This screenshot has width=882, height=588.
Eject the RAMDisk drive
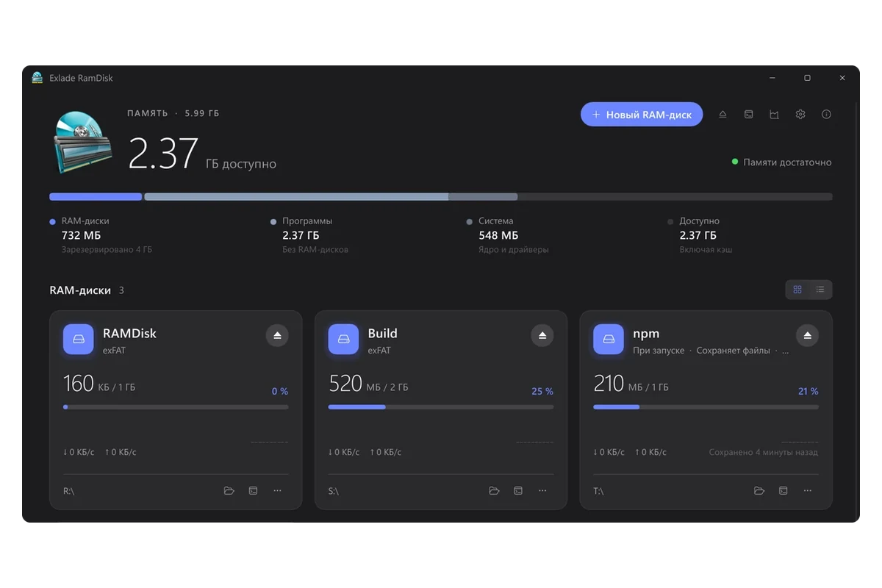click(x=277, y=335)
